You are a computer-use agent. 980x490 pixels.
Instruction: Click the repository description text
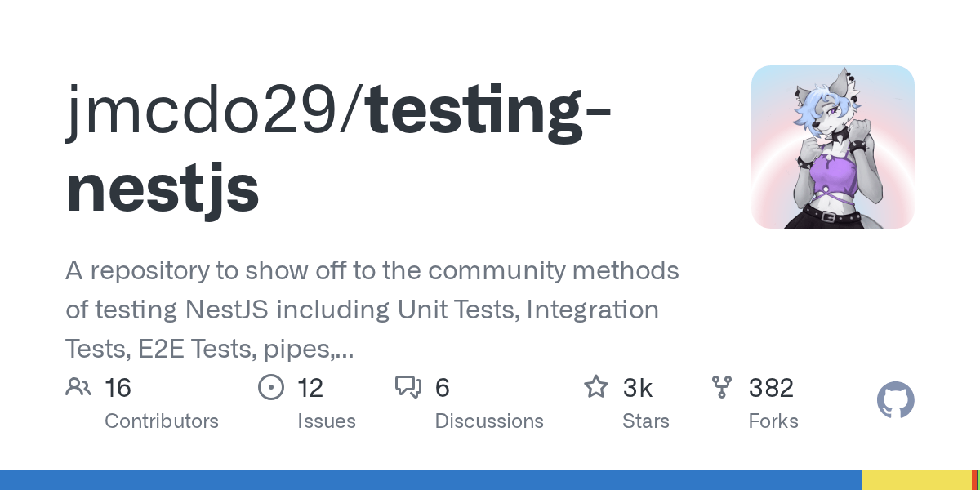pos(372,310)
